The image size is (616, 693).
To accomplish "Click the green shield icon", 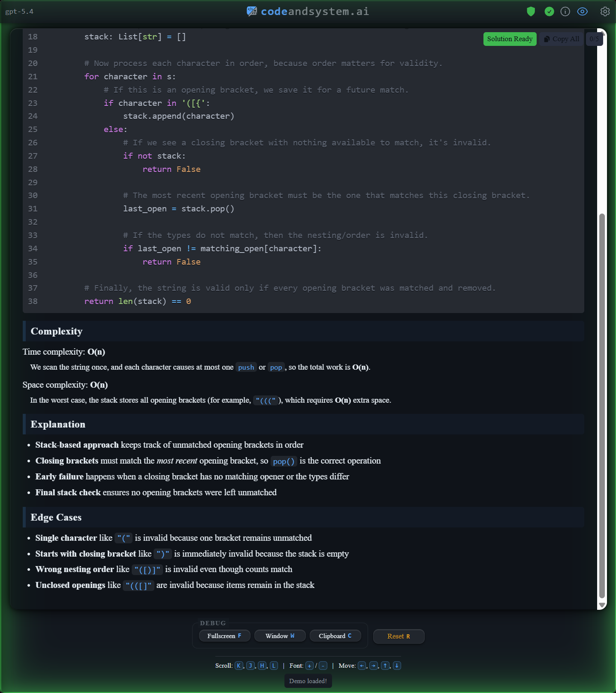I will (x=531, y=12).
